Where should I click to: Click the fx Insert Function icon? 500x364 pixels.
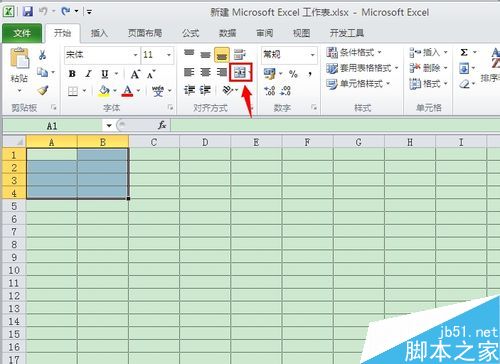[x=162, y=126]
